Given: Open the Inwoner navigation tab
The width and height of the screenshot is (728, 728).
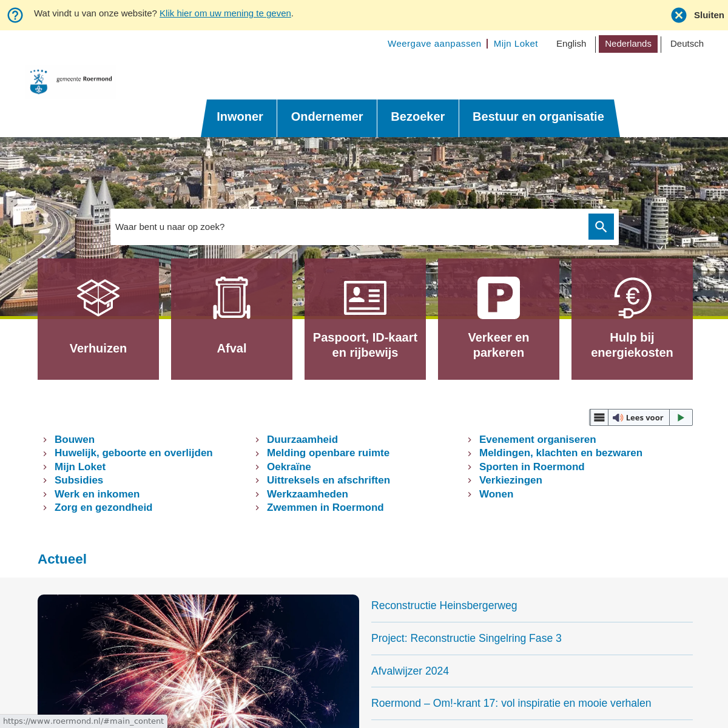Looking at the screenshot, I should 240,117.
